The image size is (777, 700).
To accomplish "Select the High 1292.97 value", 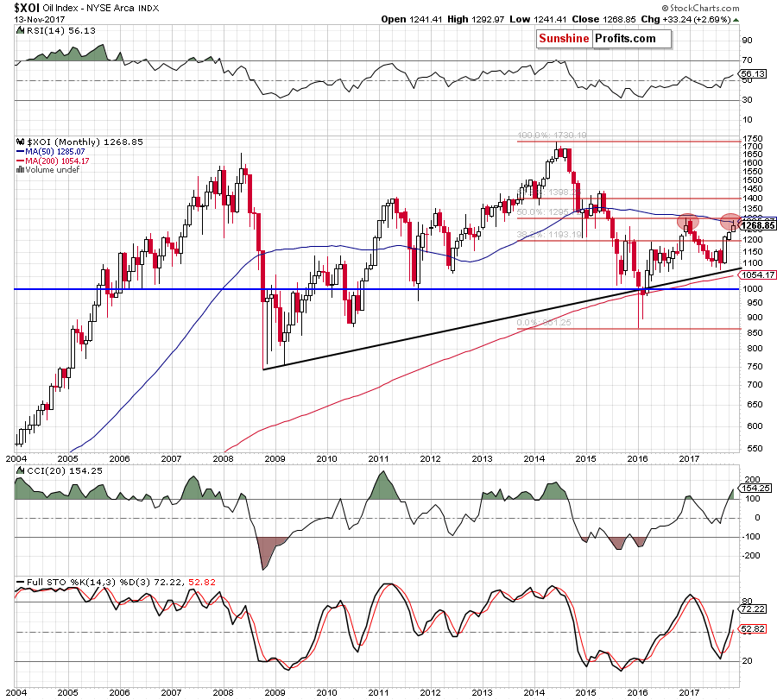I will tap(476, 19).
